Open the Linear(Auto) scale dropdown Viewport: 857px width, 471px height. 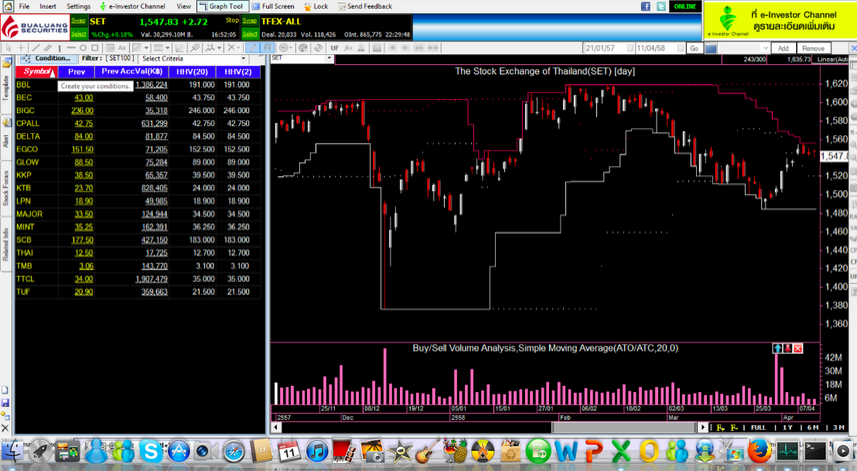(832, 59)
